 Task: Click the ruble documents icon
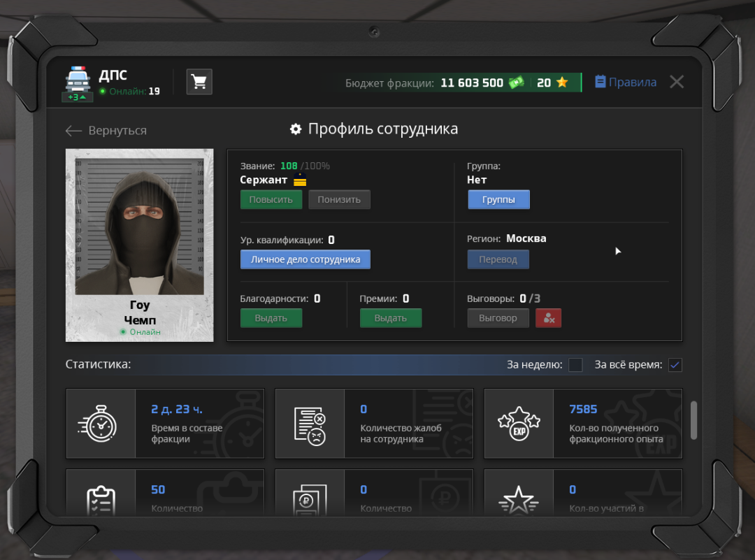pos(310,500)
